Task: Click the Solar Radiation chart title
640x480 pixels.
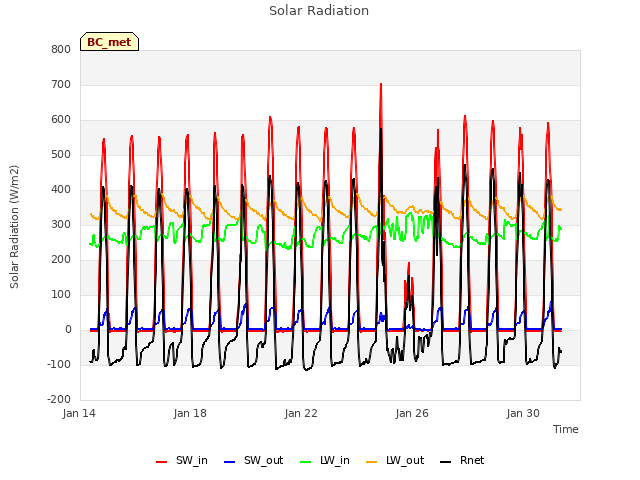Action: [319, 11]
